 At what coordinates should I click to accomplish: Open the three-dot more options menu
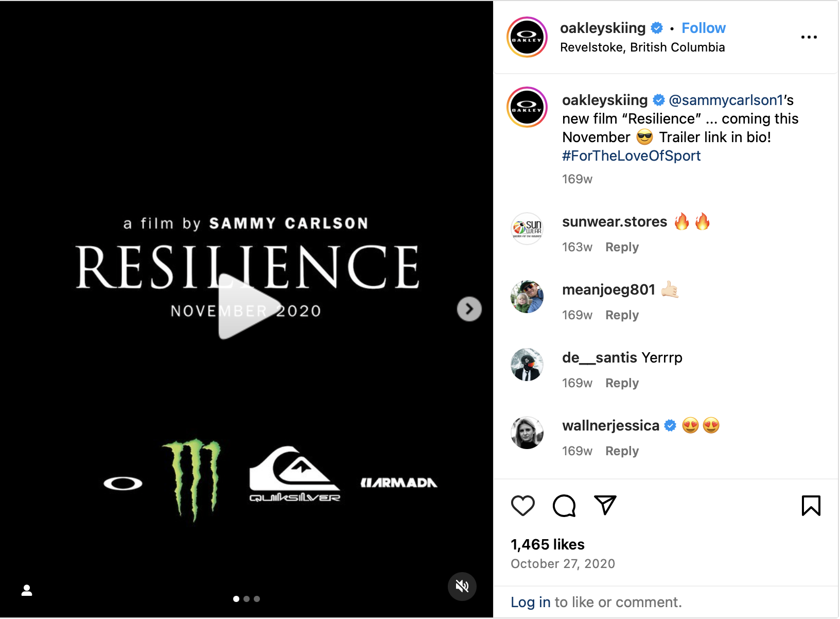tap(809, 37)
